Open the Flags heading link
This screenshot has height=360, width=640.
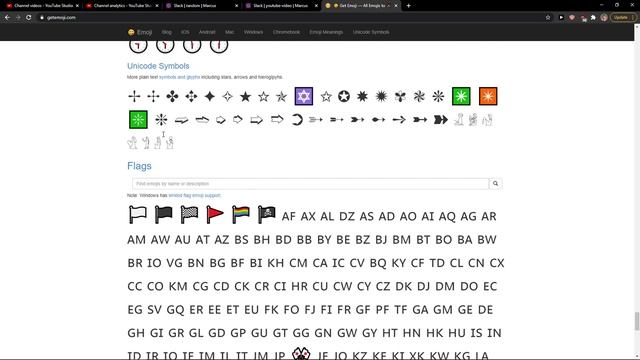point(139,166)
